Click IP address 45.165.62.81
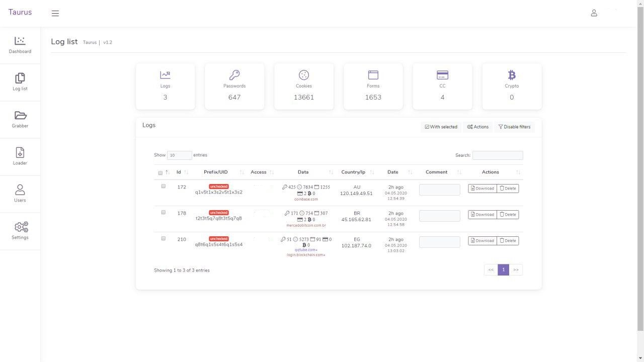Screen dimensions: 644x362 tap(356, 220)
